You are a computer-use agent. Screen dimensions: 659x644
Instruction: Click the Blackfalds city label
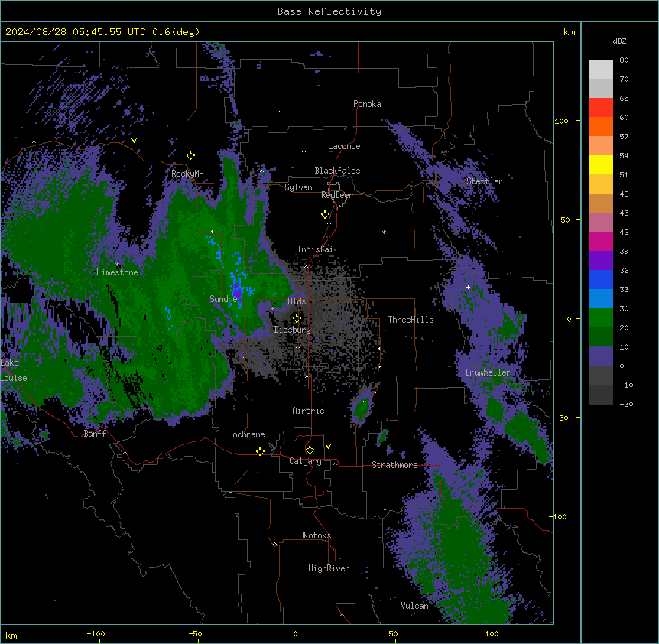tap(337, 171)
